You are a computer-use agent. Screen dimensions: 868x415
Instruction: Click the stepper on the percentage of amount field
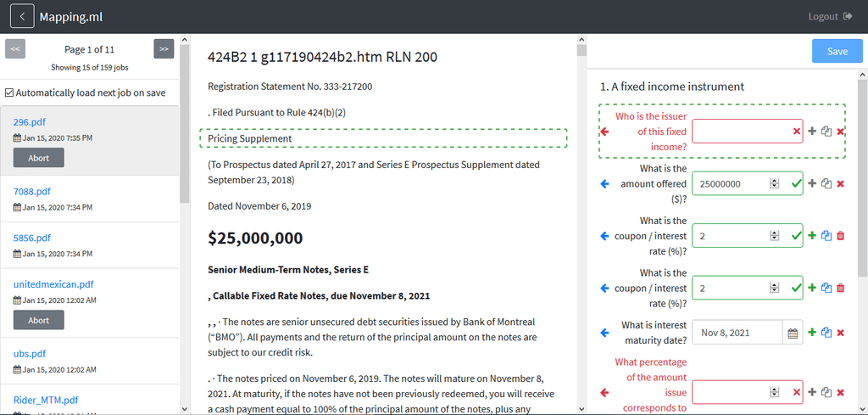[x=774, y=392]
